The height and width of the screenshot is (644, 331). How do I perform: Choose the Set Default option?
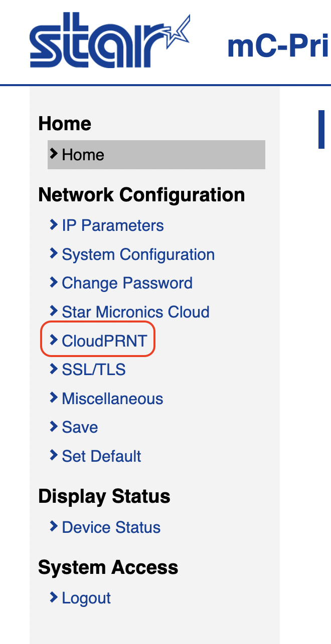(x=101, y=456)
